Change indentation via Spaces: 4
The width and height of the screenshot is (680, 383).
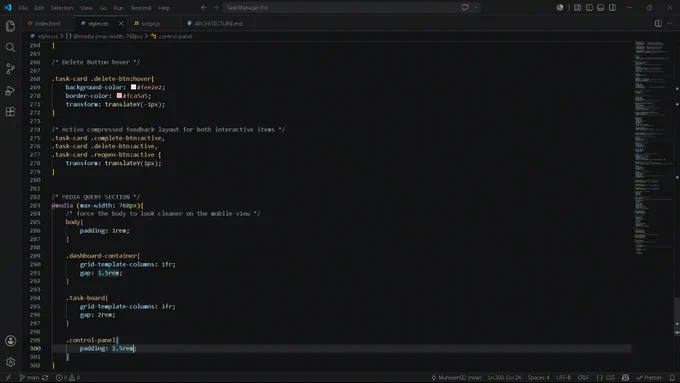538,377
